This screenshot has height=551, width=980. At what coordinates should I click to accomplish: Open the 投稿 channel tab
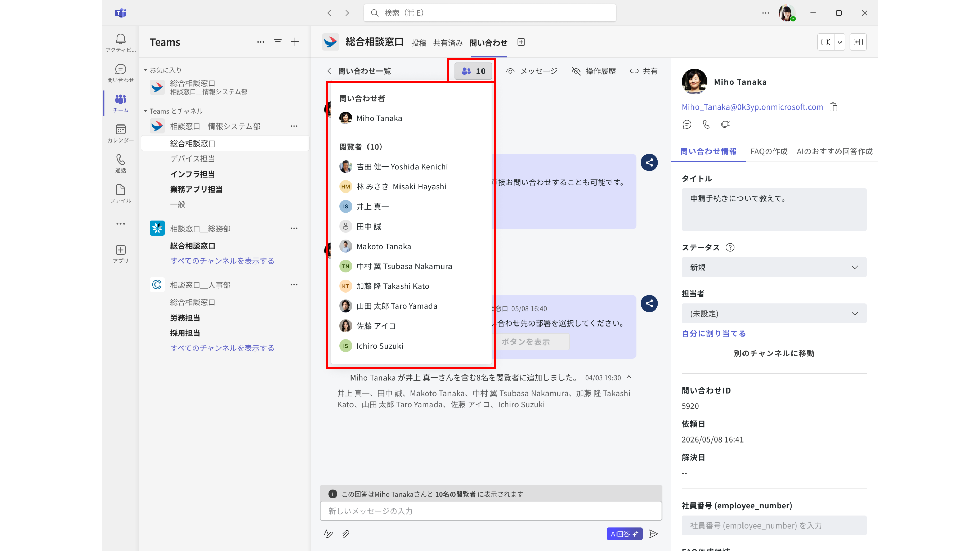point(419,43)
